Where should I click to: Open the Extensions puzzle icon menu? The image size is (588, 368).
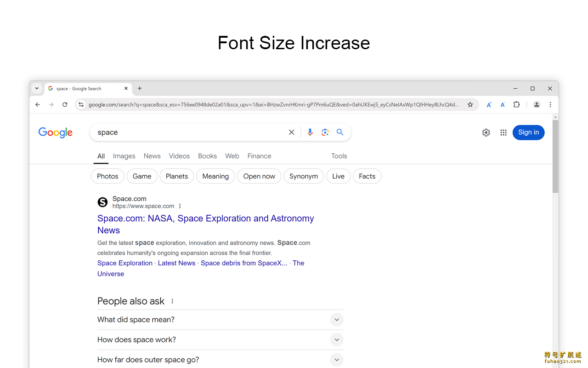point(516,104)
